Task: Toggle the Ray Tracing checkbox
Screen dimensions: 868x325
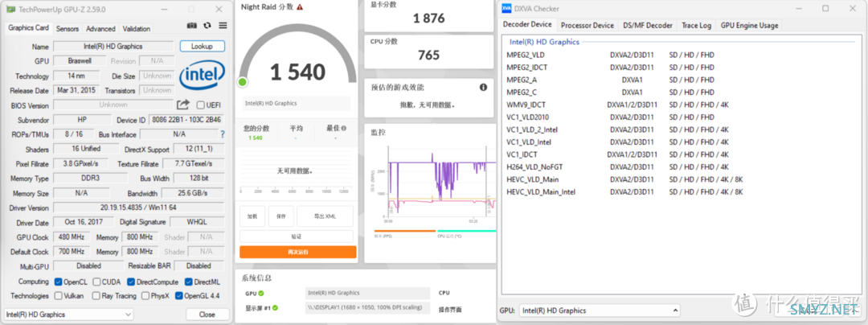Action: point(96,296)
